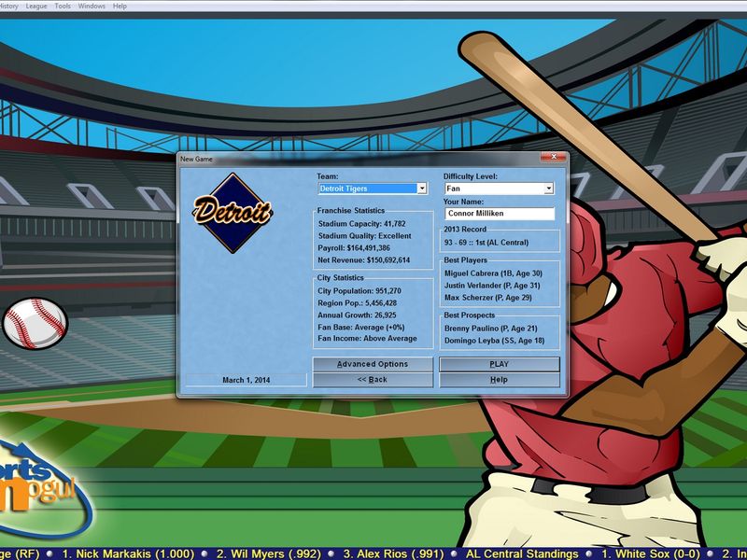
Task: Open the History menu
Action: [x=8, y=6]
